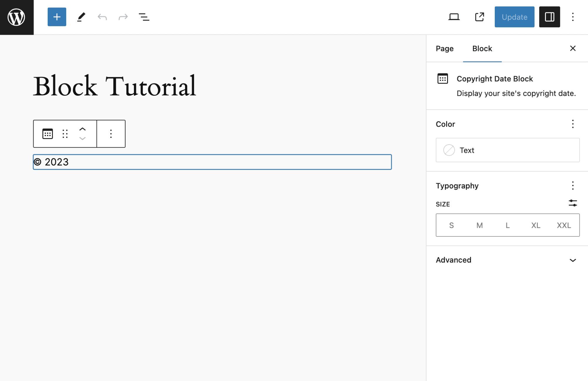
Task: Switch to the Page tab
Action: tap(444, 49)
